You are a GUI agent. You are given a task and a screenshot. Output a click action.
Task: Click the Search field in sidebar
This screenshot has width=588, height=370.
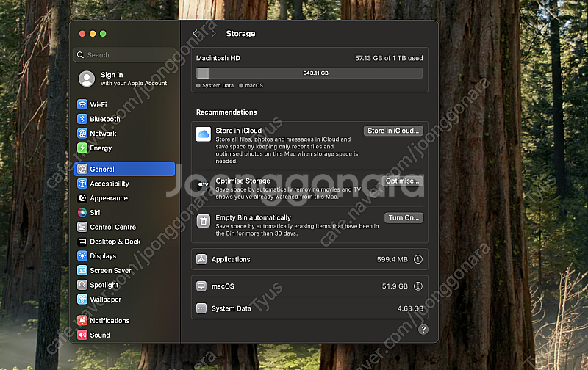pos(124,54)
